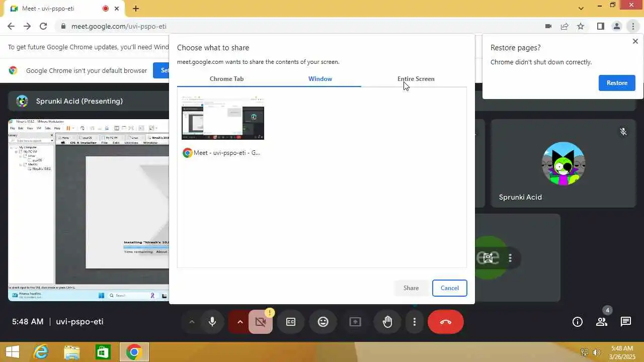
Task: Reload the Meet page
Action: coord(43,26)
